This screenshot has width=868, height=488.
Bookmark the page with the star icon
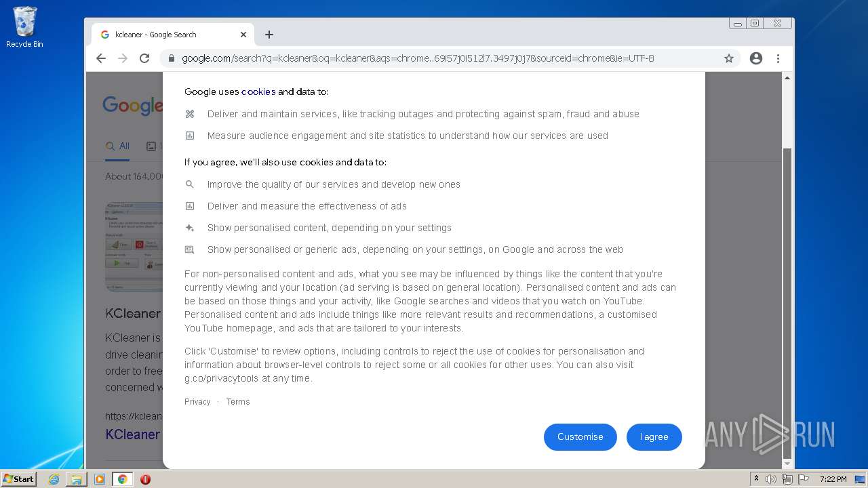[729, 58]
